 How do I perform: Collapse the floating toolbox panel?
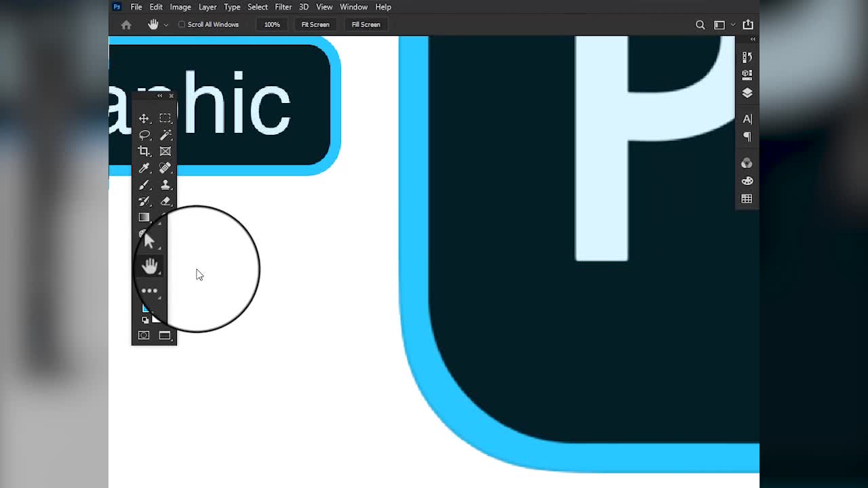(x=160, y=96)
